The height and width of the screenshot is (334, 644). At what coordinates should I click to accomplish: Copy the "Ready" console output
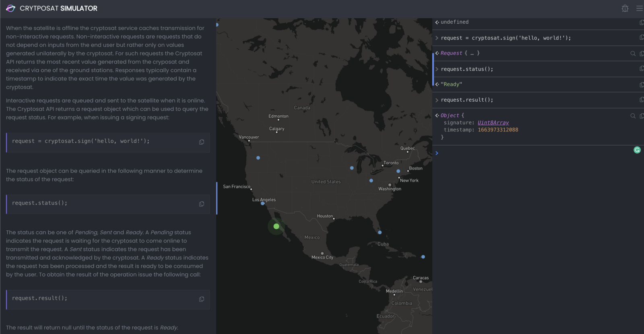point(642,85)
